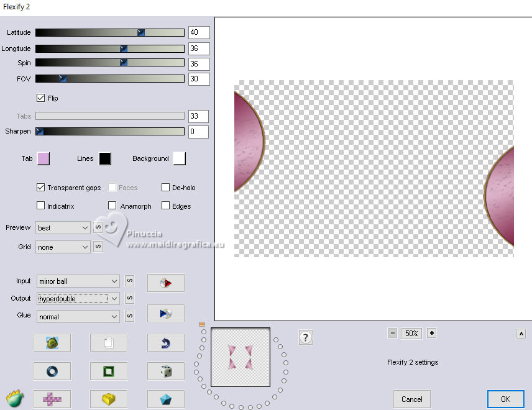The image size is (532, 410).
Task: Click the Cancel button
Action: (x=412, y=399)
